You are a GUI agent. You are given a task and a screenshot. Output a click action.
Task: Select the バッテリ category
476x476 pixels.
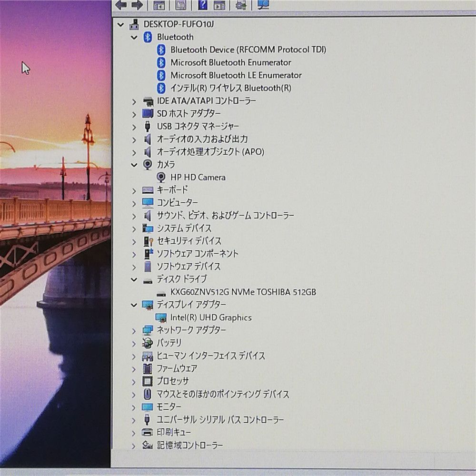[169, 343]
